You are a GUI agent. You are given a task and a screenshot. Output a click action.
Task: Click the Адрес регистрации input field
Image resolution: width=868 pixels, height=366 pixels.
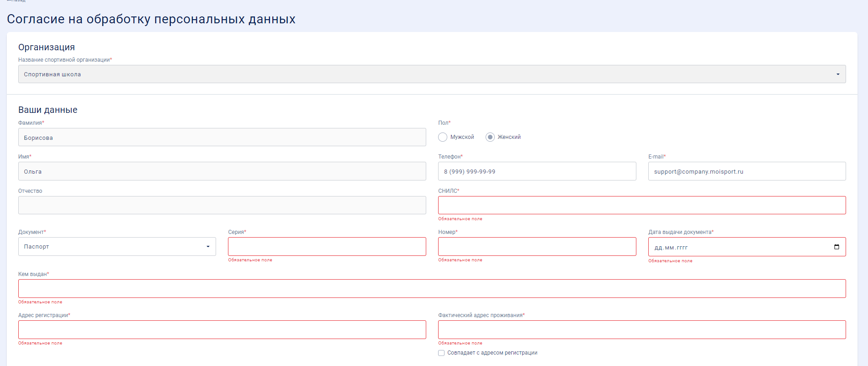[222, 329]
